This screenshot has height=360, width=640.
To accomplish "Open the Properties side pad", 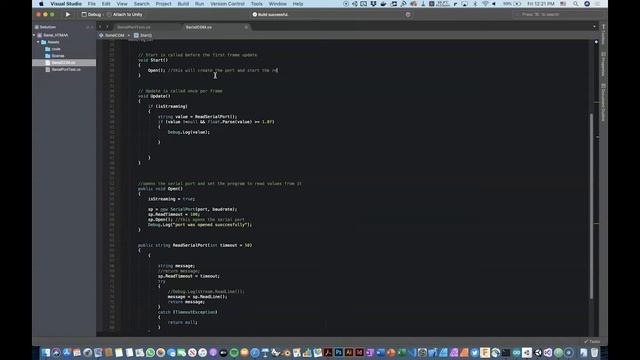I will [604, 64].
